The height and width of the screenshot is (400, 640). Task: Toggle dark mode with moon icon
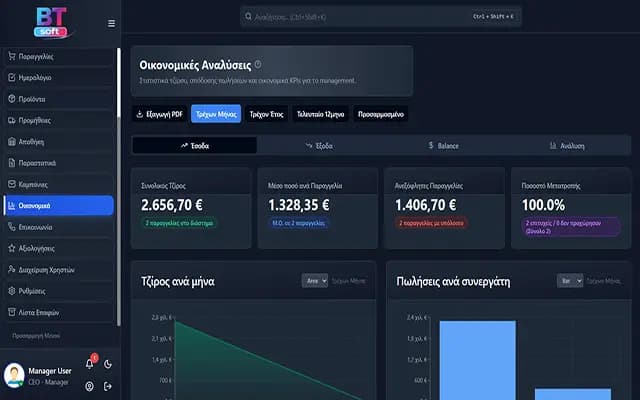point(108,364)
